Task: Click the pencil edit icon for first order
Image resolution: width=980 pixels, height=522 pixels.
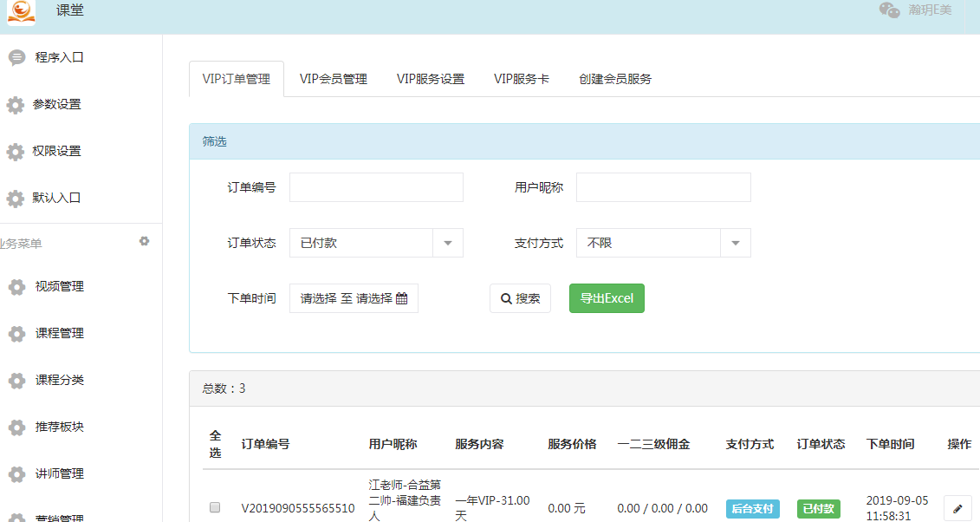Action: (957, 508)
